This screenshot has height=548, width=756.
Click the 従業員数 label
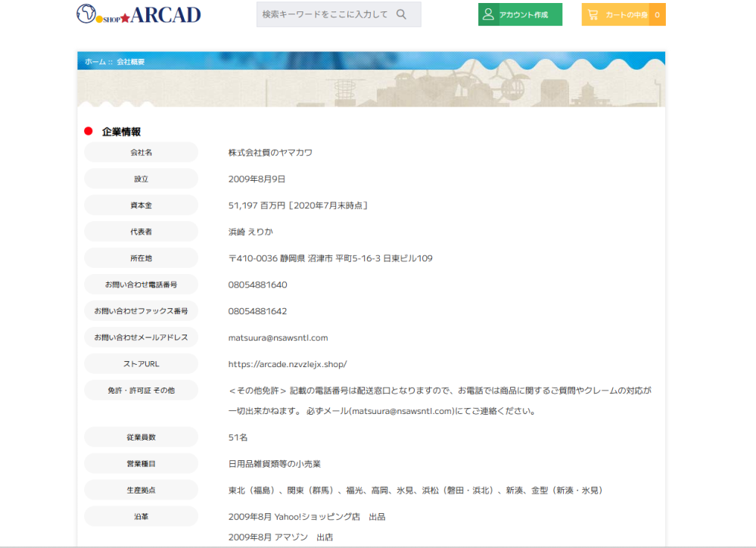[141, 437]
